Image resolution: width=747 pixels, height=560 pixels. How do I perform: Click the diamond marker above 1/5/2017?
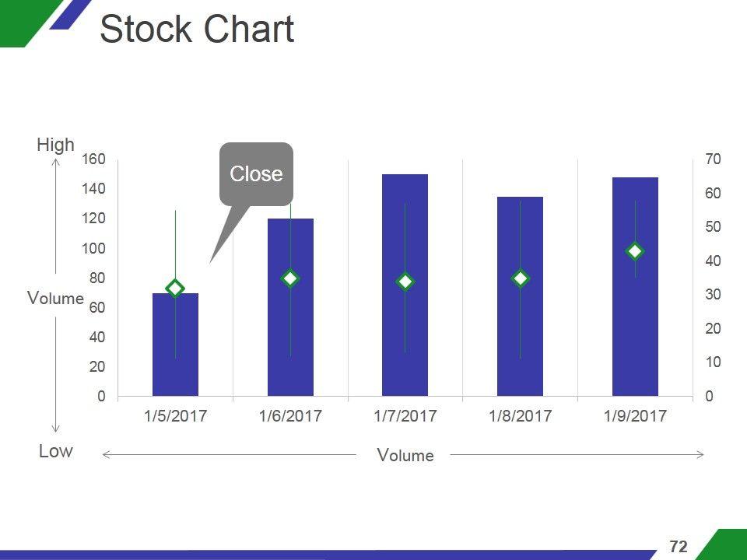(175, 289)
